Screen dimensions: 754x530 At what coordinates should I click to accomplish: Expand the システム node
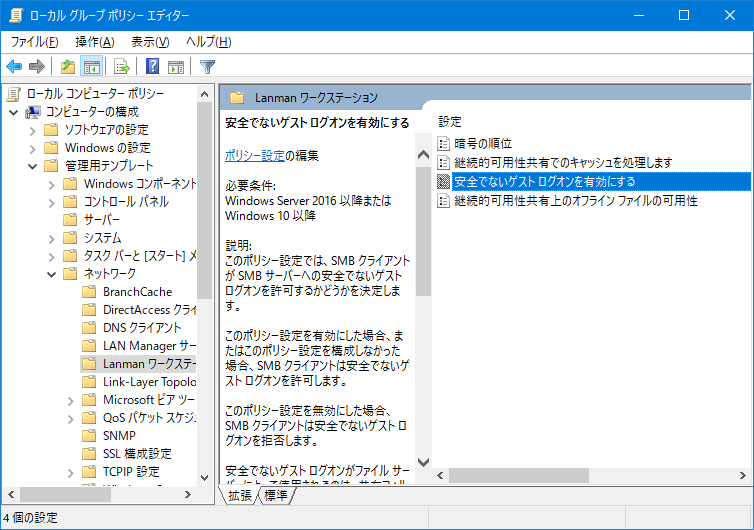coord(52,239)
